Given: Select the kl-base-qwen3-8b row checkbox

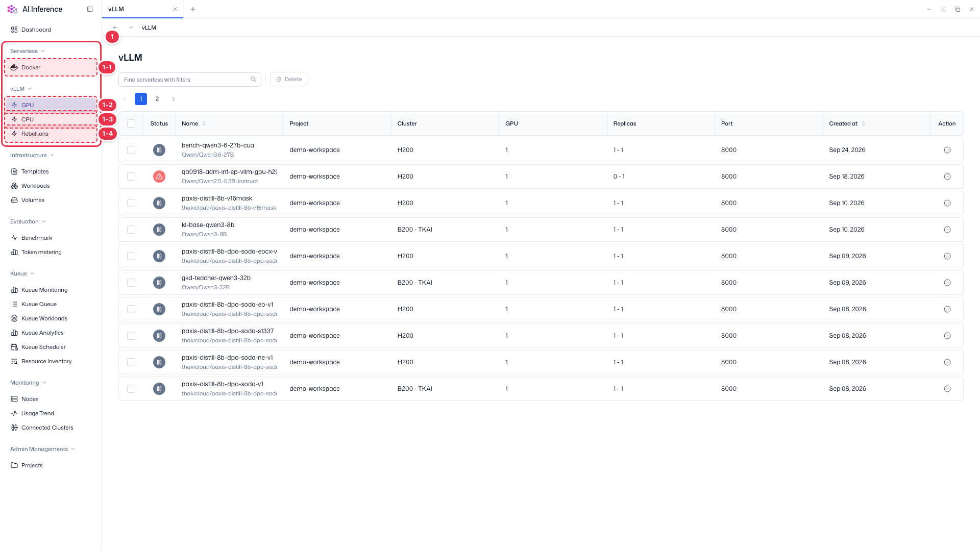Looking at the screenshot, I should pyautogui.click(x=131, y=230).
